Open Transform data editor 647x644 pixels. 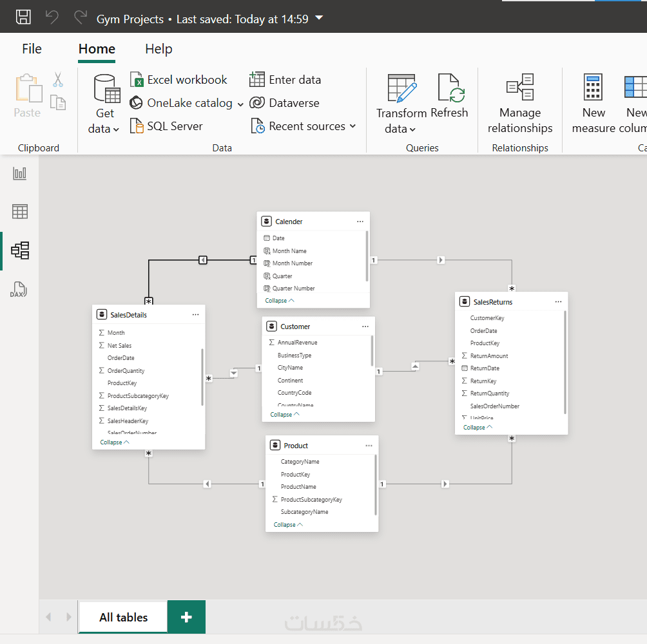pyautogui.click(x=401, y=104)
